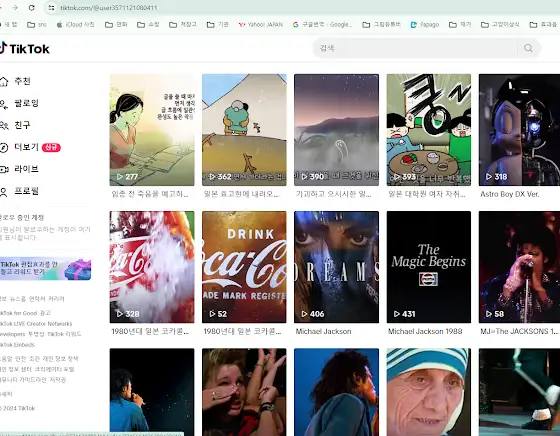Open the Astro Boy robot video thumbnail
The image size is (560, 436).
point(519,130)
